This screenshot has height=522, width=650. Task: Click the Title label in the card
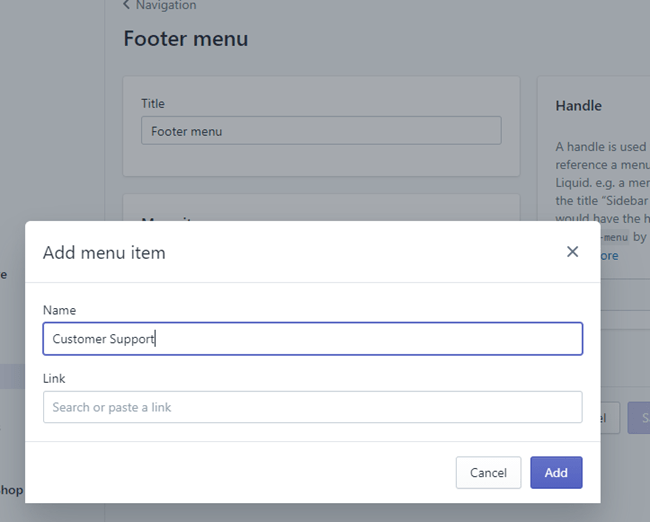[x=153, y=103]
